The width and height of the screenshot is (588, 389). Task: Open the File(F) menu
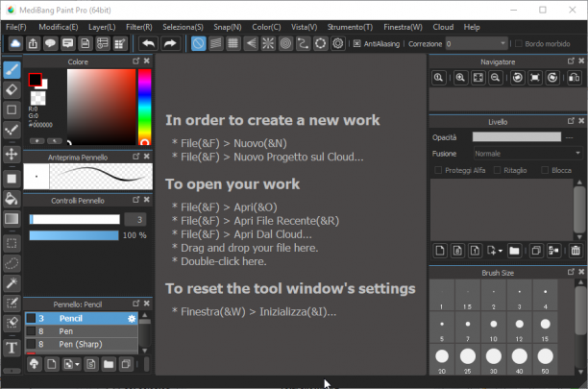pos(16,27)
